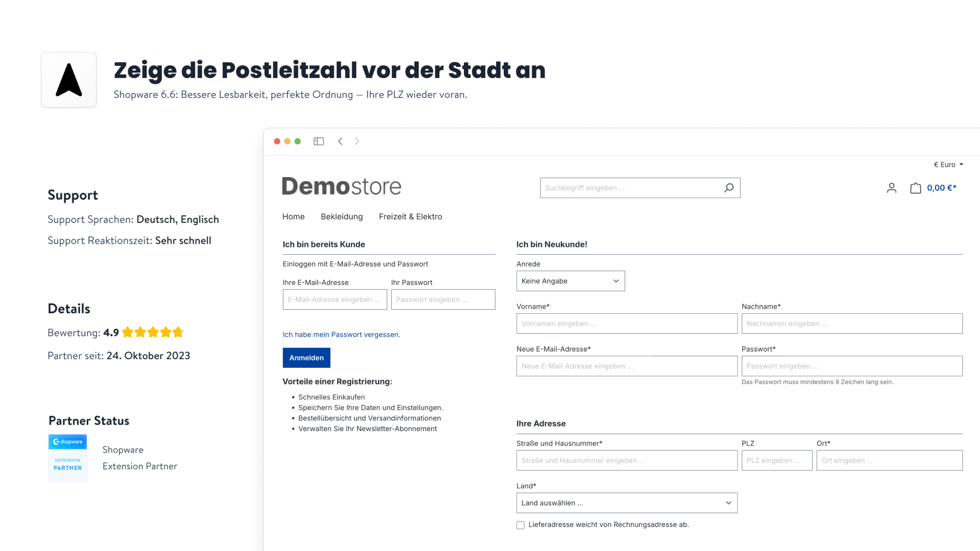Focus the Neue E-Mail-Adresse field
The image size is (980, 551).
click(x=627, y=366)
